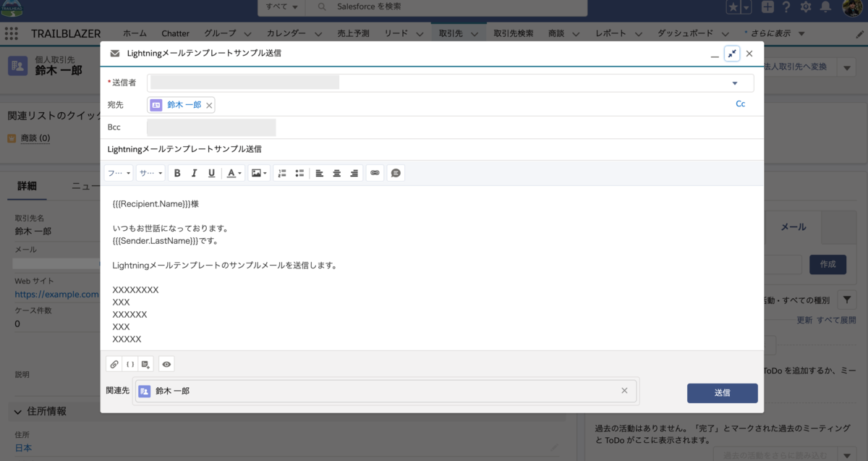The image size is (868, 461).
Task: Open the すべて search scope dropdown
Action: coord(282,7)
